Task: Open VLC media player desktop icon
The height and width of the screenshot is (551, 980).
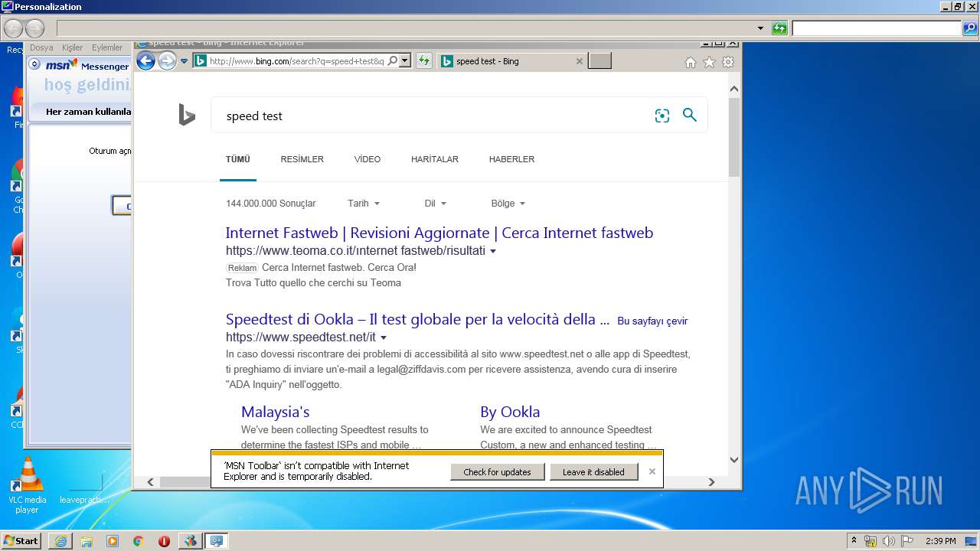Action: click(x=28, y=486)
